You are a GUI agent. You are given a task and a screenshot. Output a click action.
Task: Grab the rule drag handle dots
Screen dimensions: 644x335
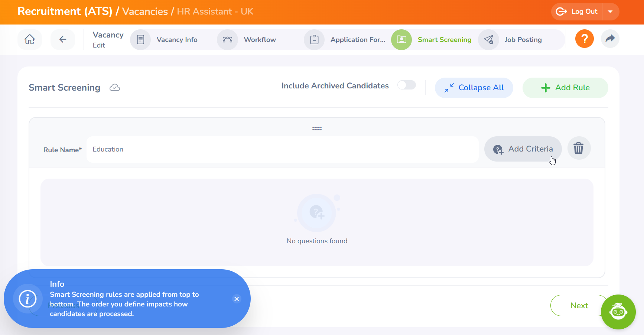coord(317,129)
